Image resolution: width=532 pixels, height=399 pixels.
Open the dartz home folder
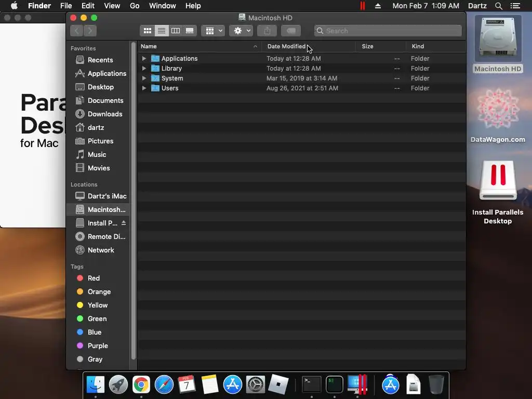(98, 128)
